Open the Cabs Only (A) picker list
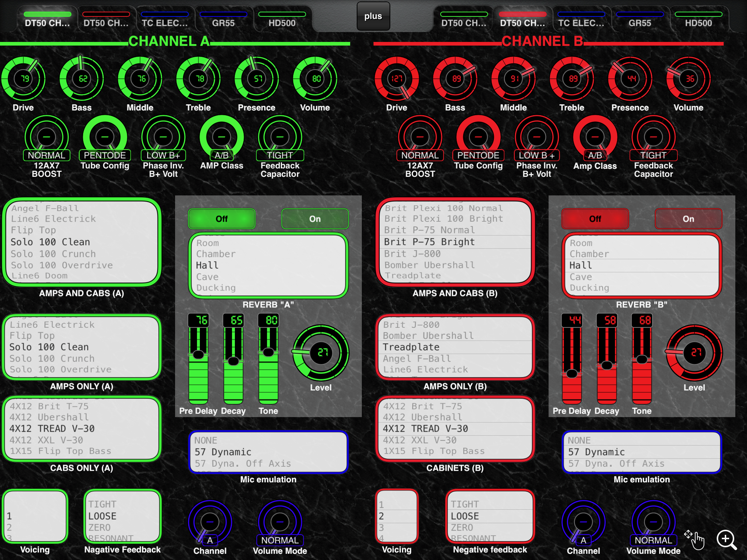 [82, 429]
